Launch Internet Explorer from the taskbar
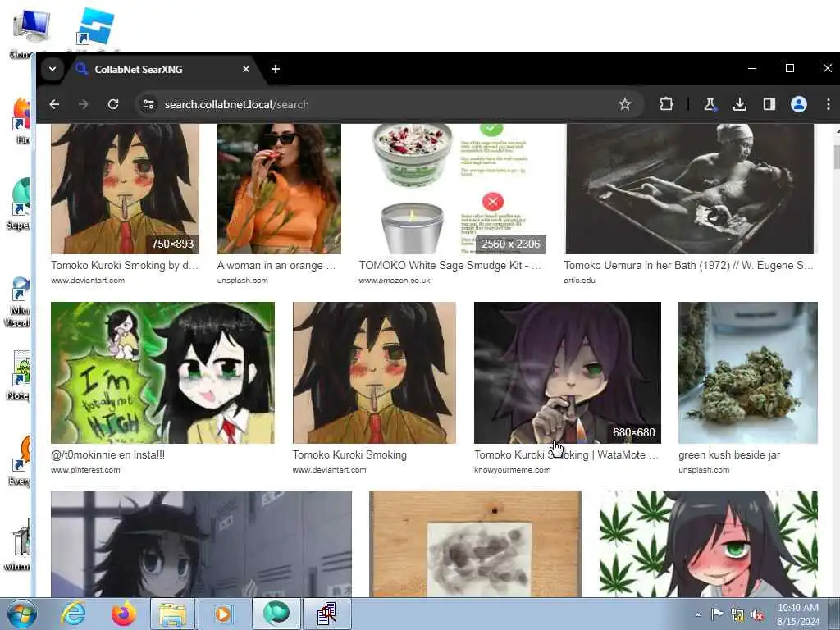 tap(73, 614)
